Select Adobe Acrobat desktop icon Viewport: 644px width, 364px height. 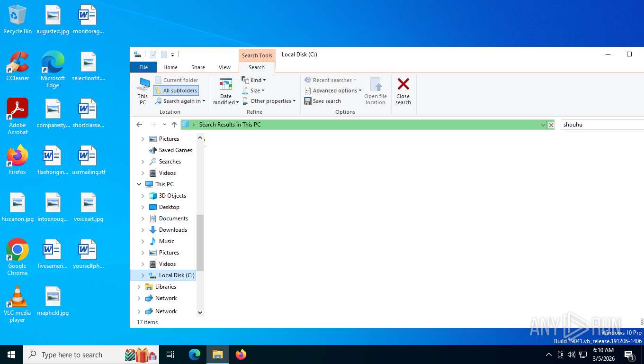point(18,117)
